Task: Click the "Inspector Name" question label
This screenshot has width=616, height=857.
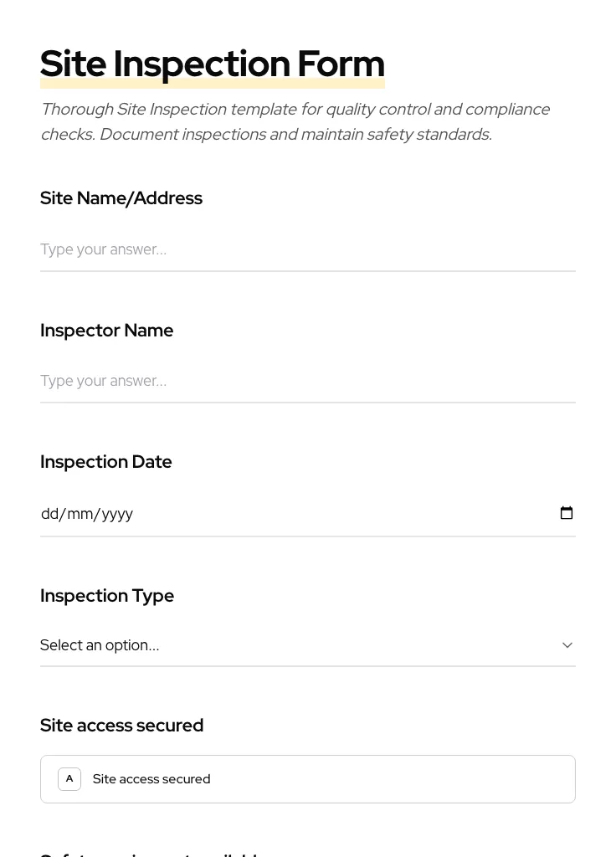Action: [x=107, y=331]
